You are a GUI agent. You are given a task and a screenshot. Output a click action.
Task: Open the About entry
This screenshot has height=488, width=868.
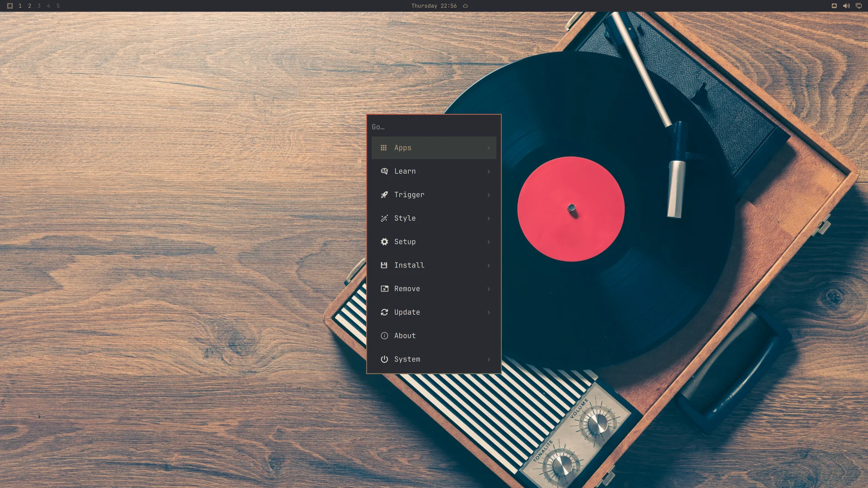click(434, 336)
